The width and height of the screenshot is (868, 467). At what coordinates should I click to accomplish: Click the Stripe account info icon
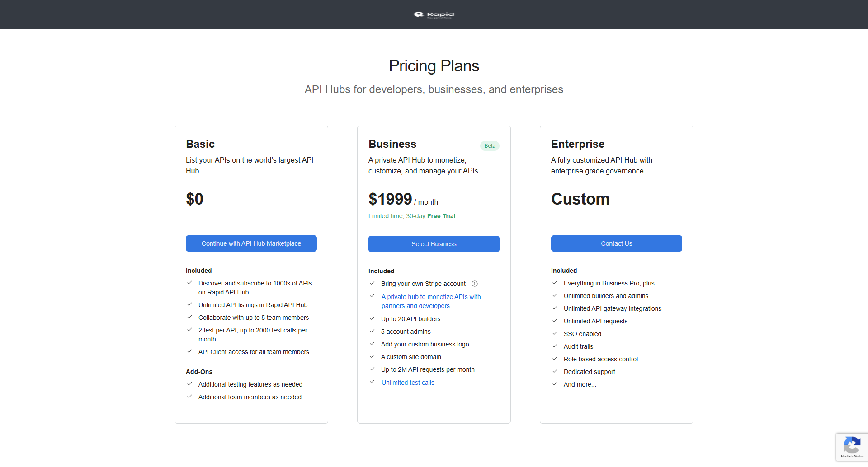pyautogui.click(x=475, y=284)
